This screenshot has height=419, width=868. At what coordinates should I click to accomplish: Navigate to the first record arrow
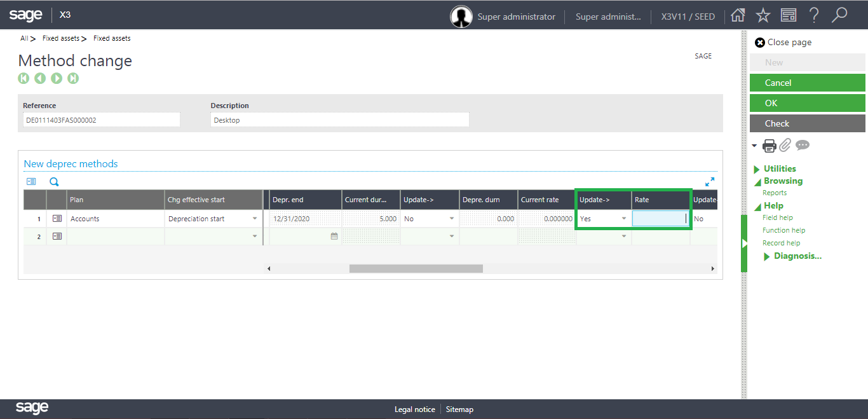click(x=24, y=78)
